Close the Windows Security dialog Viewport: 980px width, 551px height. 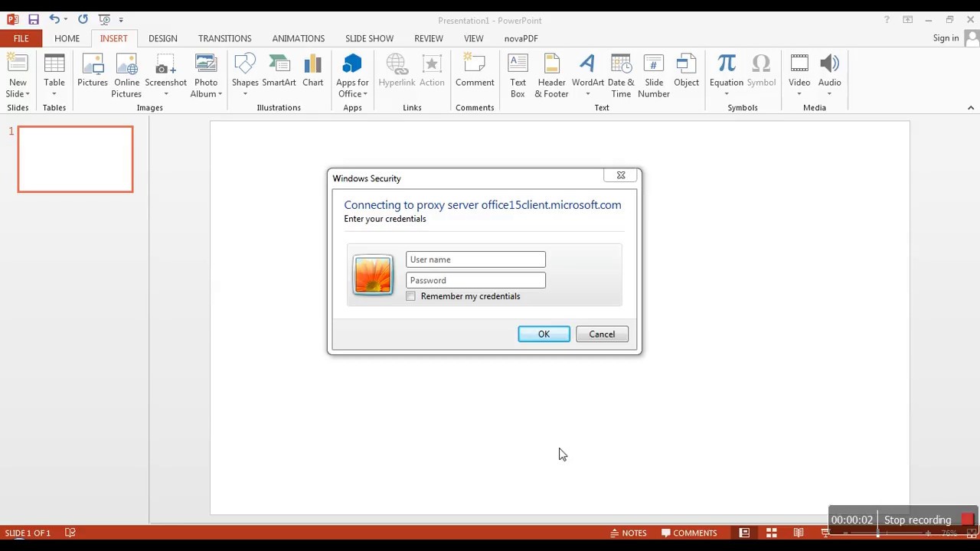tap(621, 175)
